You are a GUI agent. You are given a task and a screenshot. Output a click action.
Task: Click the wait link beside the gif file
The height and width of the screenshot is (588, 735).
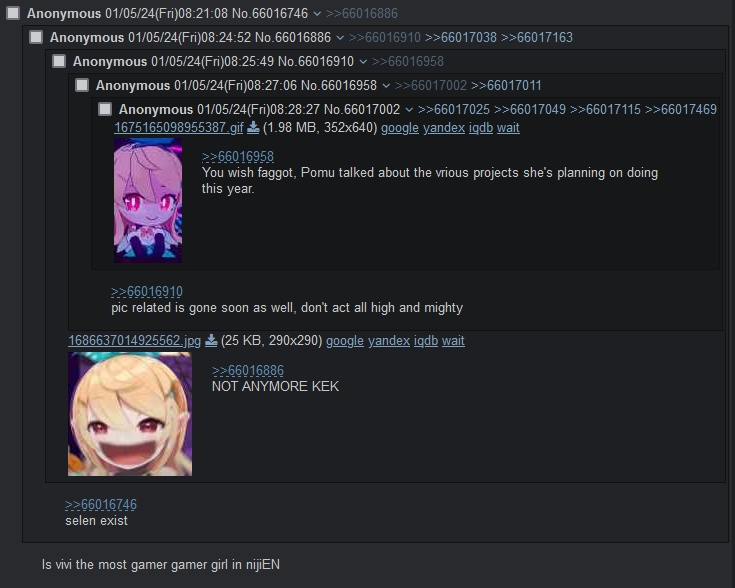pos(508,128)
